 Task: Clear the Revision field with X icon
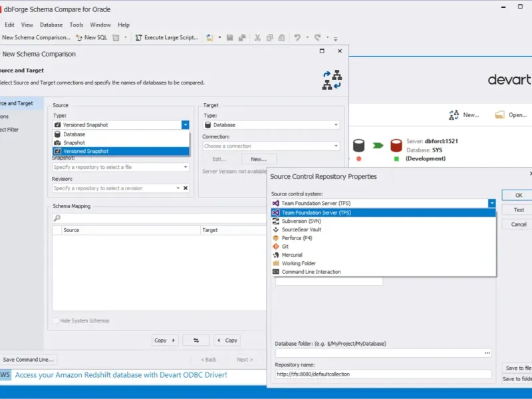186,188
